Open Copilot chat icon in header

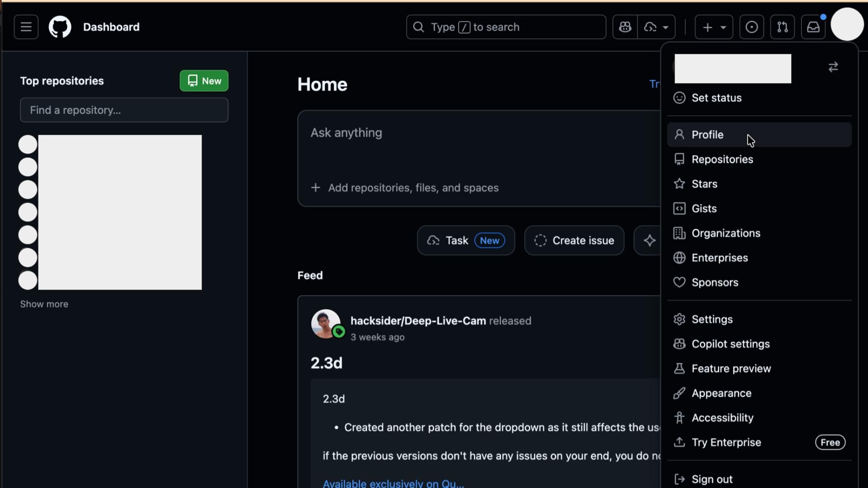pos(625,27)
